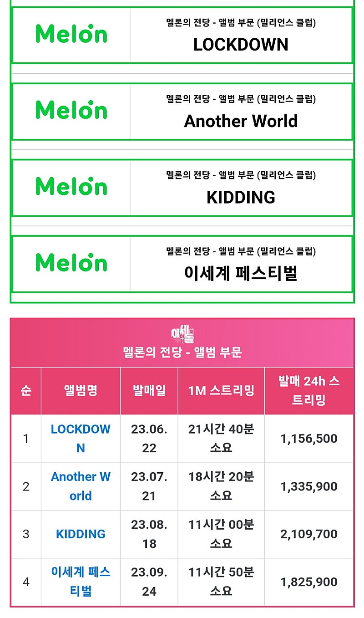Click the 발매 24h 스트리밍 column header
This screenshot has height=618, width=364.
[x=309, y=390]
